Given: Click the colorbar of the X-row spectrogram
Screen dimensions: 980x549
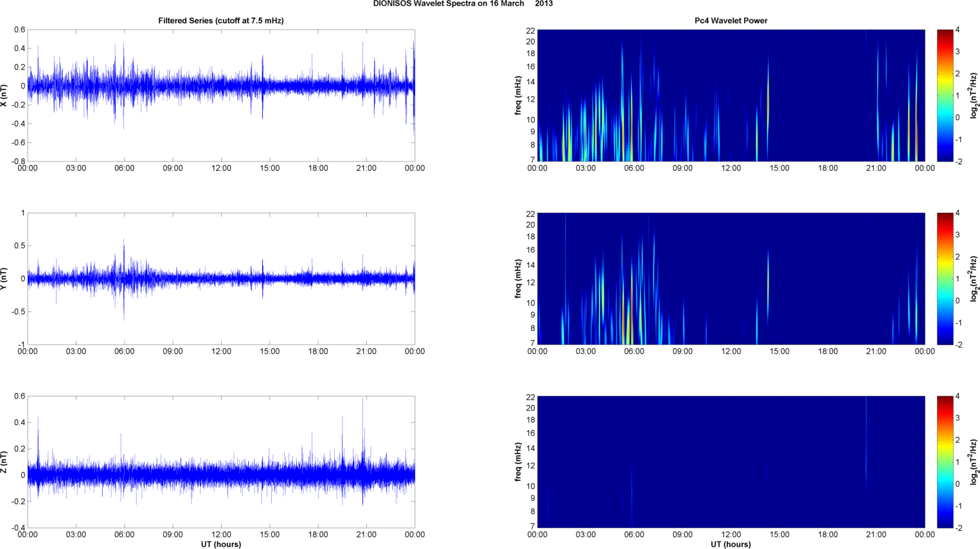Looking at the screenshot, I should (x=945, y=96).
